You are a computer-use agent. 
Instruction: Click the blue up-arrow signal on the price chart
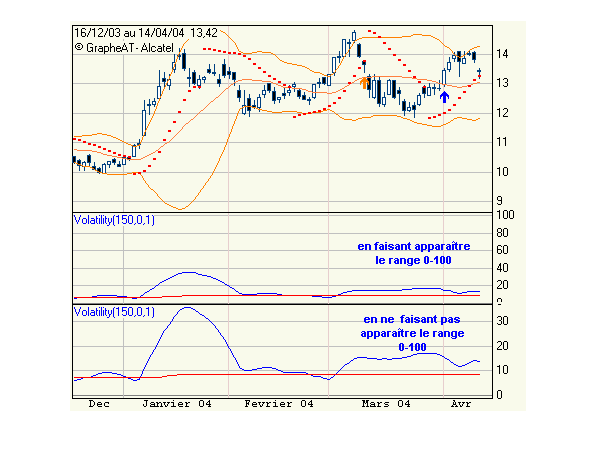pyautogui.click(x=444, y=96)
